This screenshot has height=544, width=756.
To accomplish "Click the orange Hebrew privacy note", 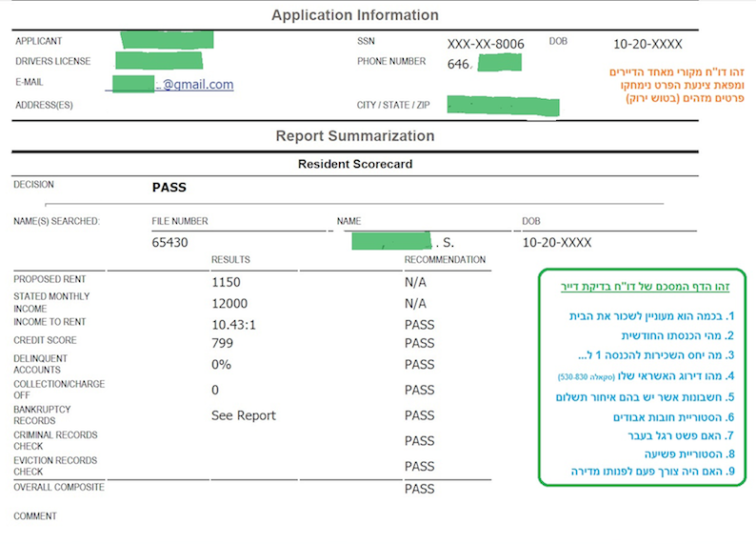I will pos(677,86).
